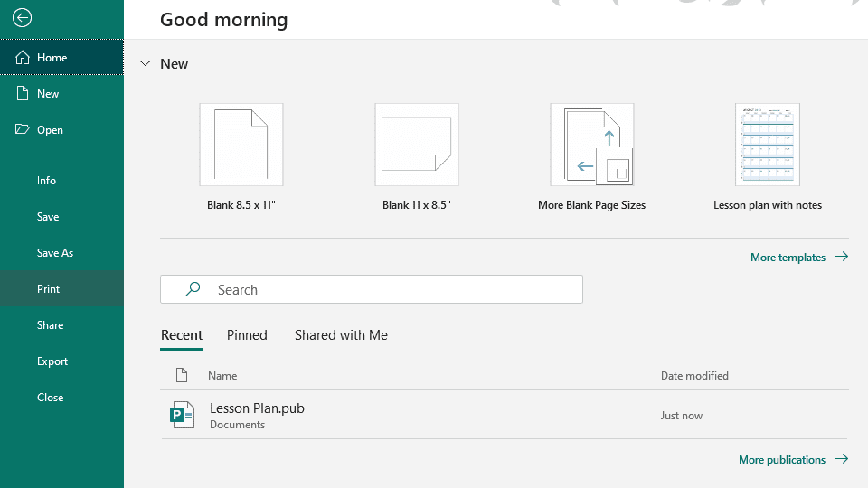Click the magnifier icon in search box

[x=193, y=289]
